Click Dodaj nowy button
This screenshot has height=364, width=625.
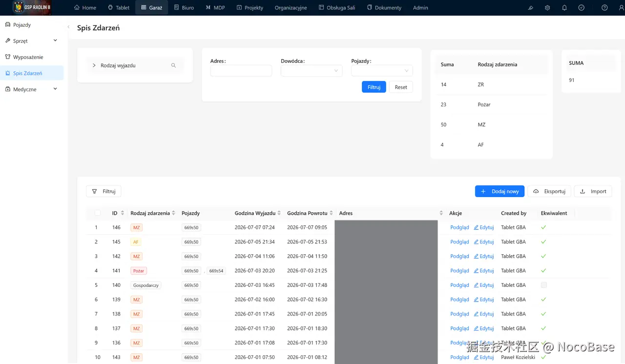tap(500, 191)
